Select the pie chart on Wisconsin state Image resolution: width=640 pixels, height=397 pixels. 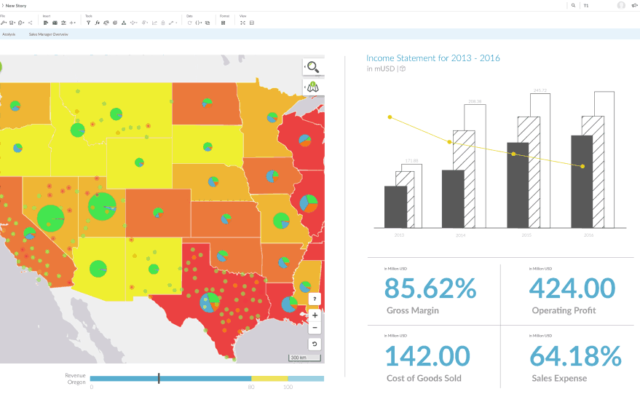(x=304, y=140)
